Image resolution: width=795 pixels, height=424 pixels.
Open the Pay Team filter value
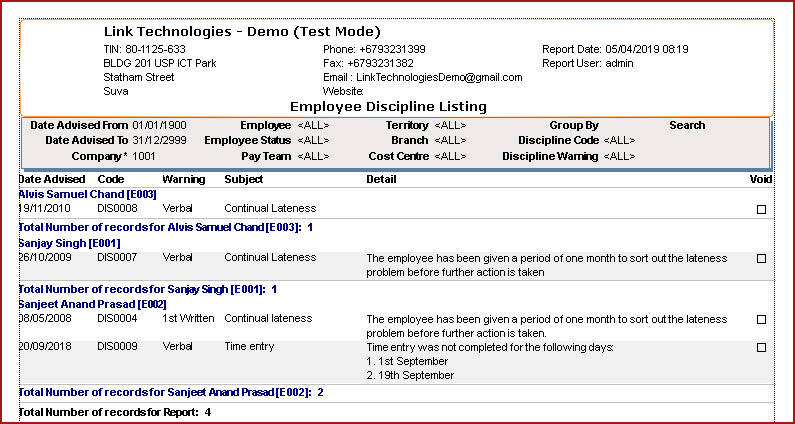313,157
